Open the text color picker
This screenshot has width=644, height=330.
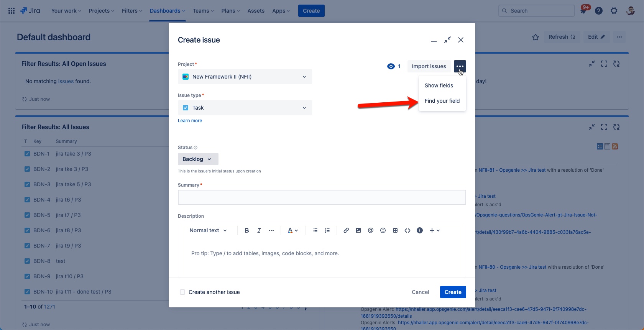(293, 230)
